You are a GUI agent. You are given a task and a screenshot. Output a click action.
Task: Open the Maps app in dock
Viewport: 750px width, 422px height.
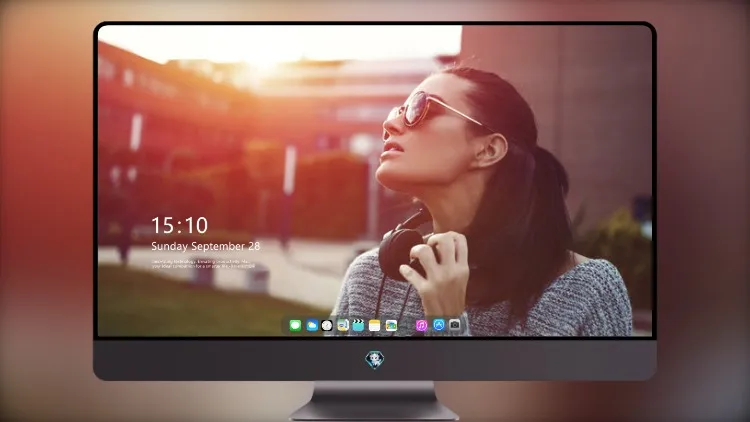pos(342,325)
